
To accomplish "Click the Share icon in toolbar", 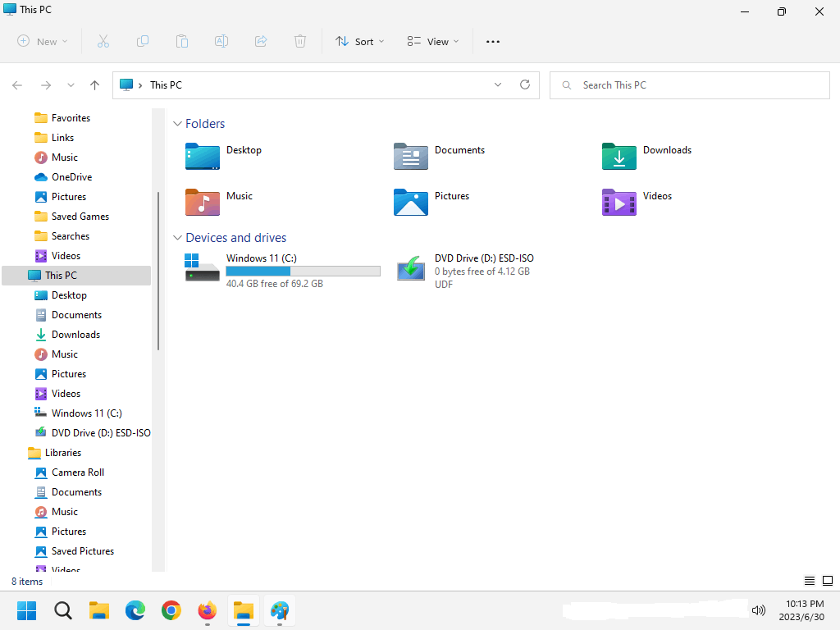I will coord(261,41).
